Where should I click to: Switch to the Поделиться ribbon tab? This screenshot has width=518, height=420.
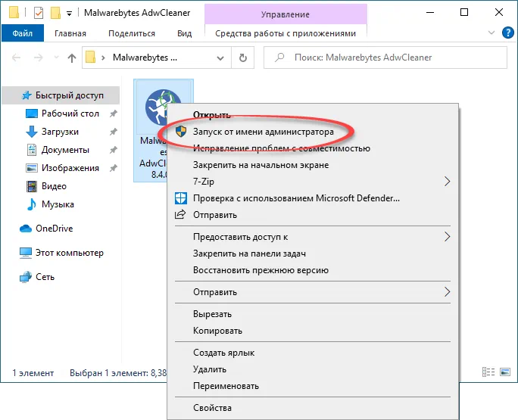click(132, 33)
